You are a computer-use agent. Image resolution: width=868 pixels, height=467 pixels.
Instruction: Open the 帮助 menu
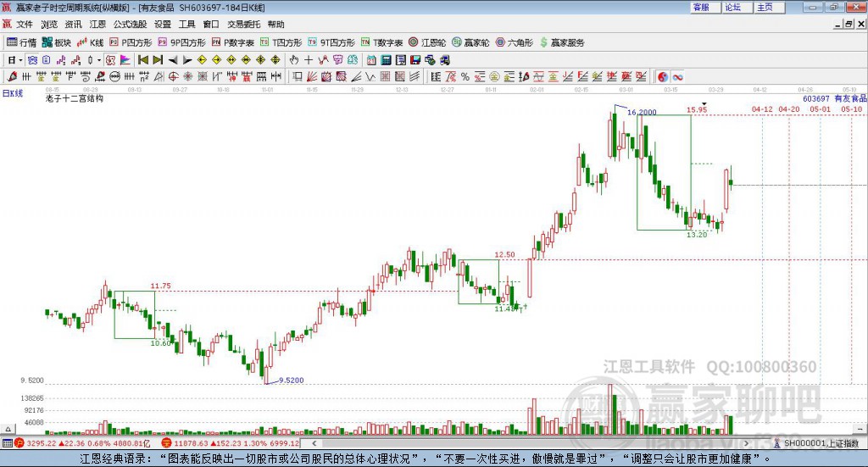[275, 25]
